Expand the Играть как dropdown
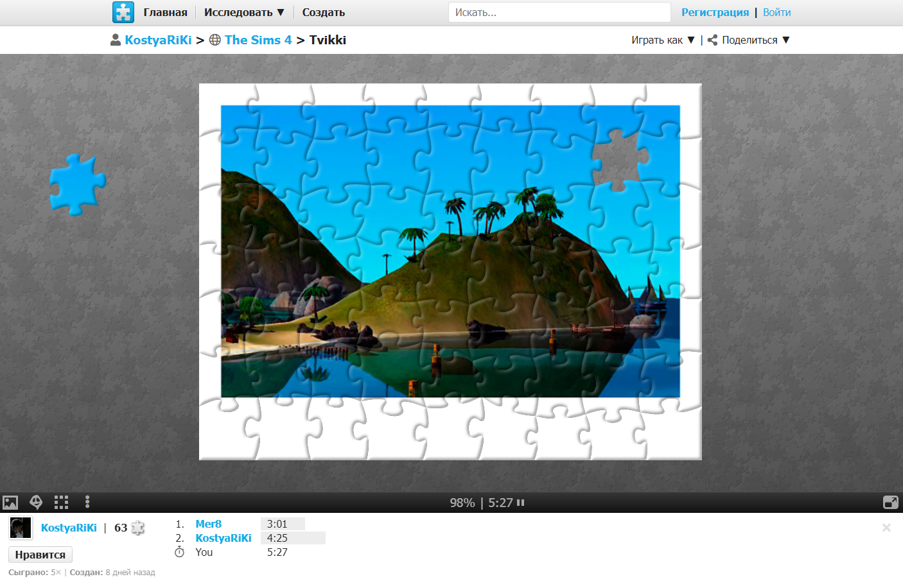Screen dimensions: 903x588 (663, 40)
